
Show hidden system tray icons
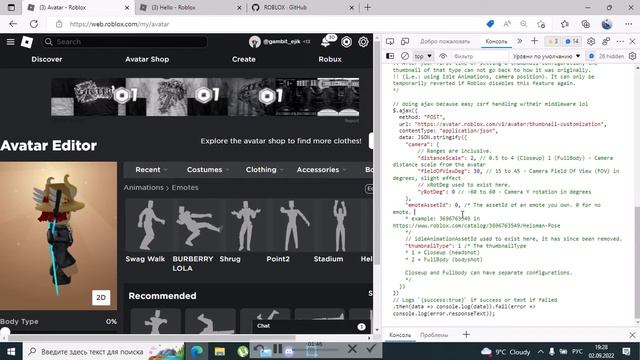[540, 351]
